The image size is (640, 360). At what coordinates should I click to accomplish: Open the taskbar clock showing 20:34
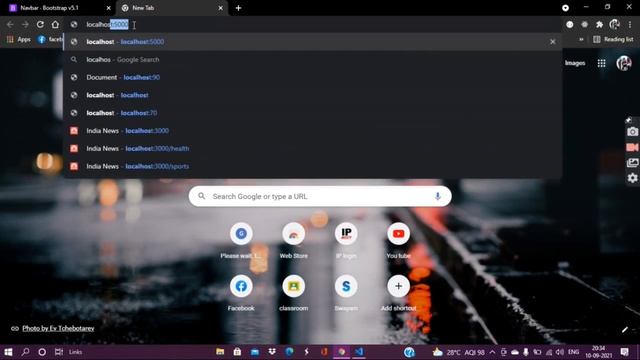point(599,352)
